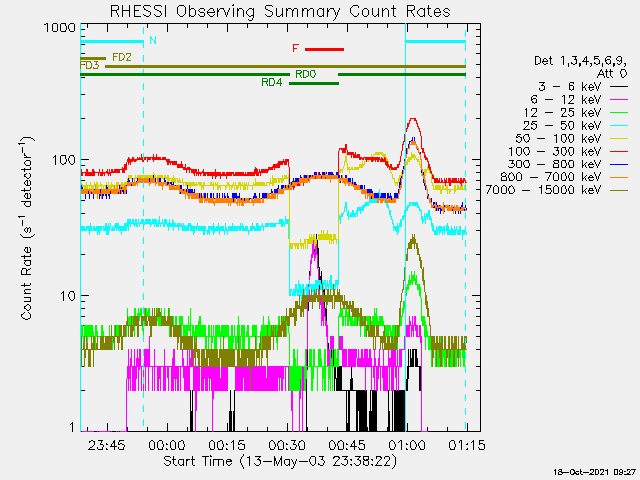Click the green RD0 flag label

coord(306,74)
